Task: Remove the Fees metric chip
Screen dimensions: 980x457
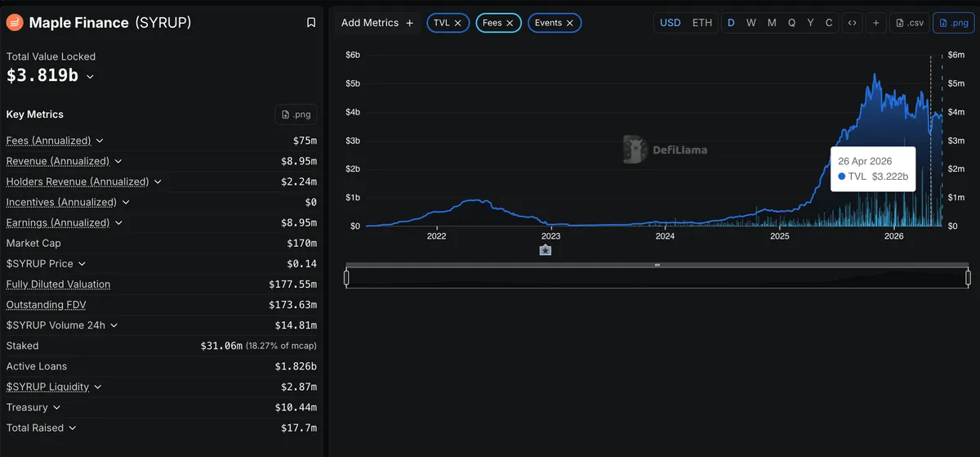Action: (x=510, y=23)
